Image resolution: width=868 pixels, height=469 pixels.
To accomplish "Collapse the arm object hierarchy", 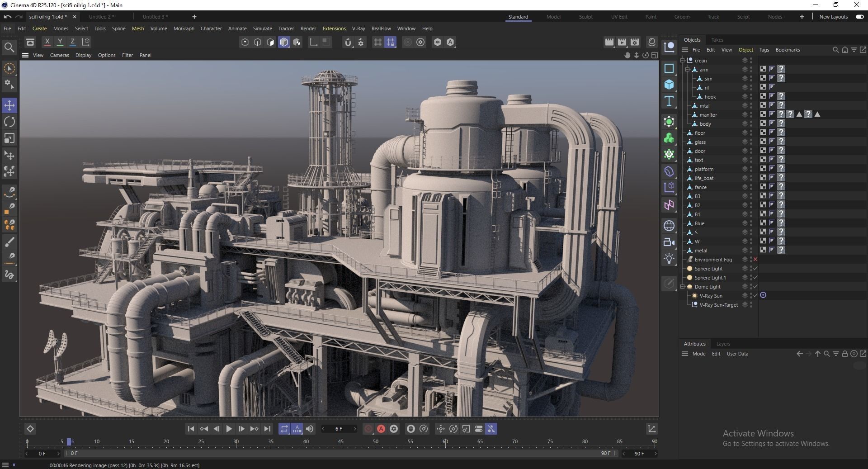I will pos(688,70).
